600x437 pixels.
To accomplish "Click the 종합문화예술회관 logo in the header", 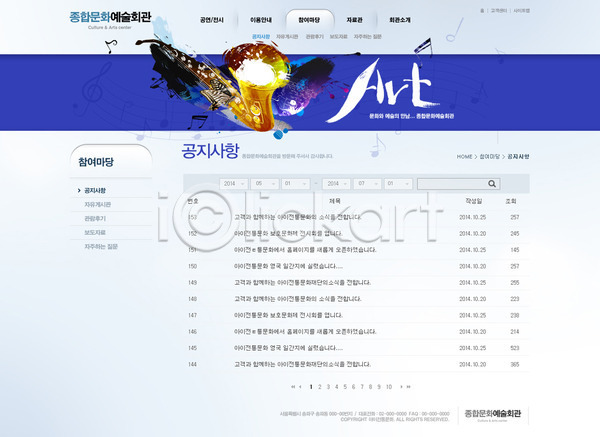I will pyautogui.click(x=109, y=18).
